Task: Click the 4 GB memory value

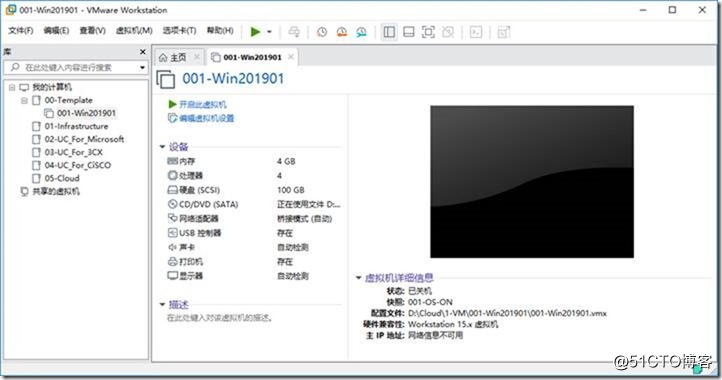Action: click(x=286, y=161)
